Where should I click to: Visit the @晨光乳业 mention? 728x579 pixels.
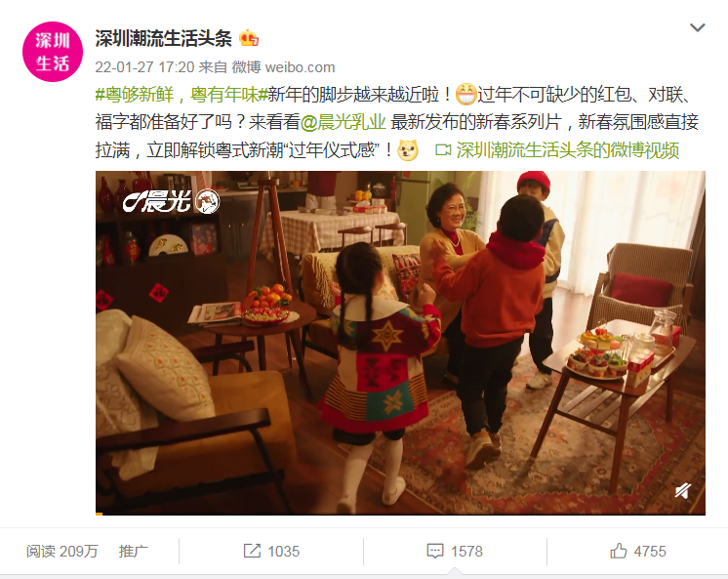pos(343,122)
